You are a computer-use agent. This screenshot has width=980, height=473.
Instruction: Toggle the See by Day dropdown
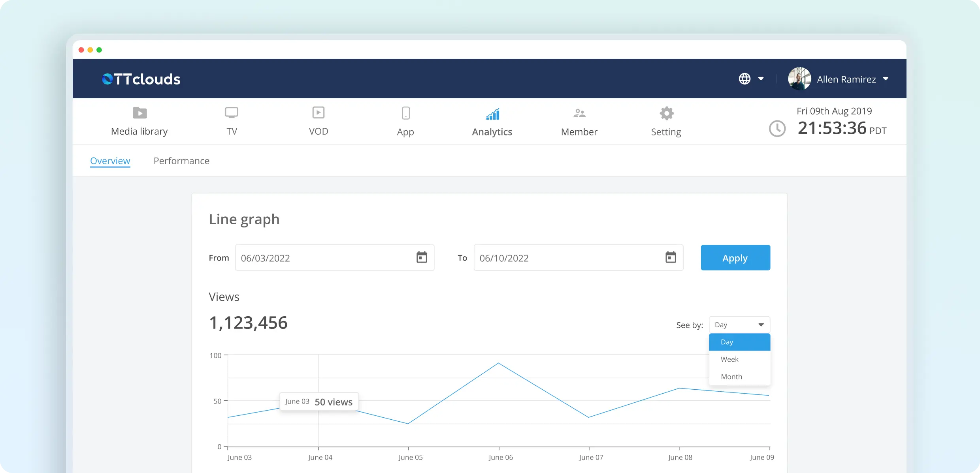click(x=739, y=325)
